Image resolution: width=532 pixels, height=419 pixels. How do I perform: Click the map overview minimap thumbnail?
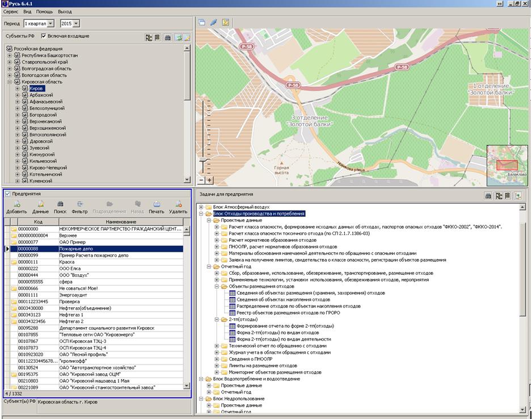(x=507, y=165)
